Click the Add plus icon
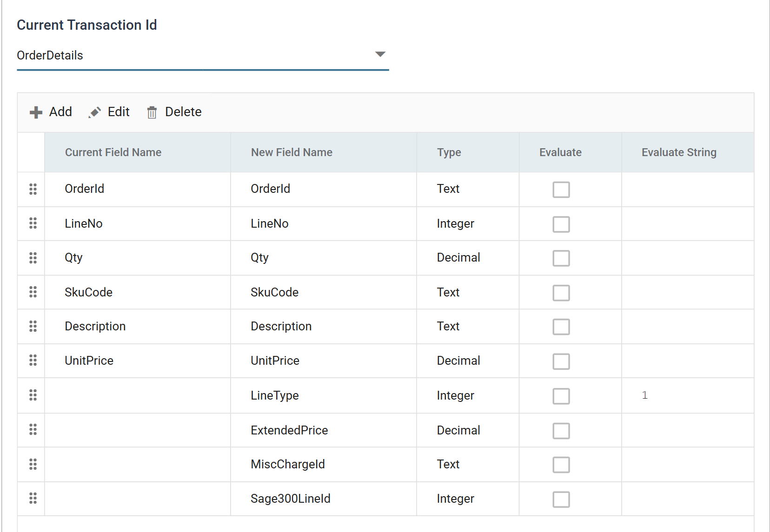 point(36,112)
